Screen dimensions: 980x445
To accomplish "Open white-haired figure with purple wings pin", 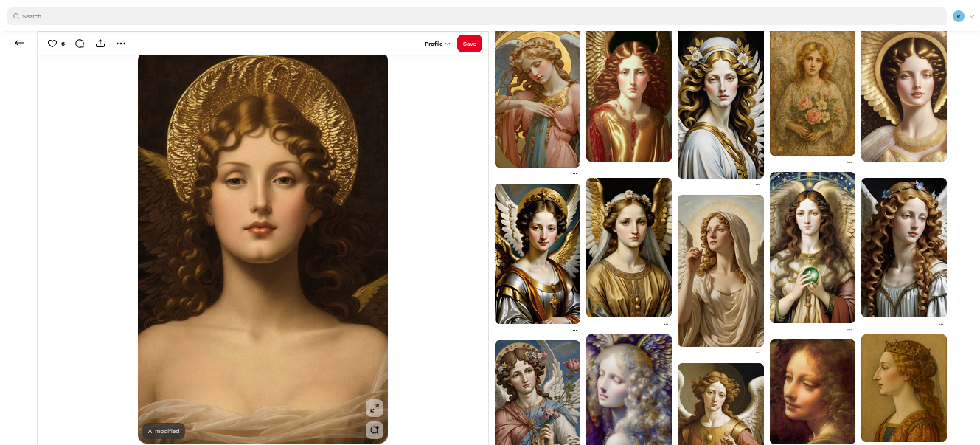I will pos(629,390).
